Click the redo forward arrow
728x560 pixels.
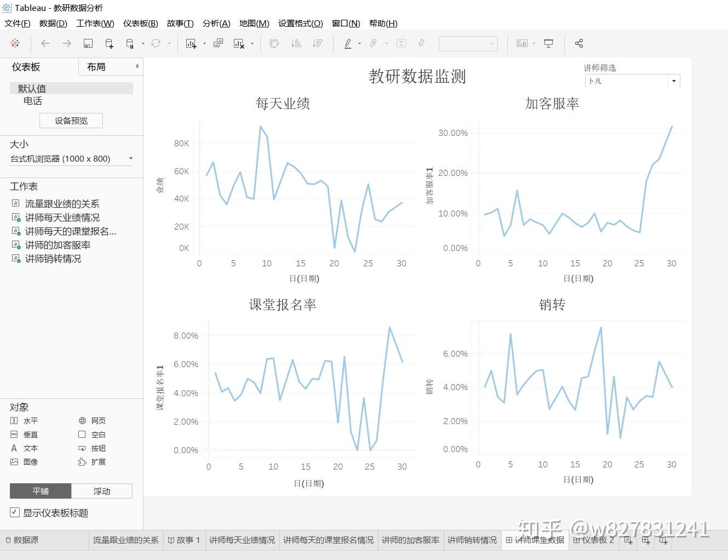coord(67,43)
